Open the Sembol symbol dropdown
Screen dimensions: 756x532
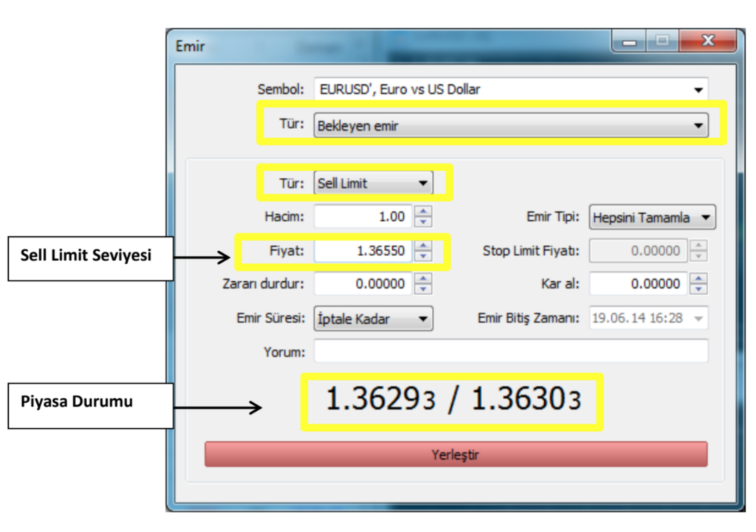[511, 89]
